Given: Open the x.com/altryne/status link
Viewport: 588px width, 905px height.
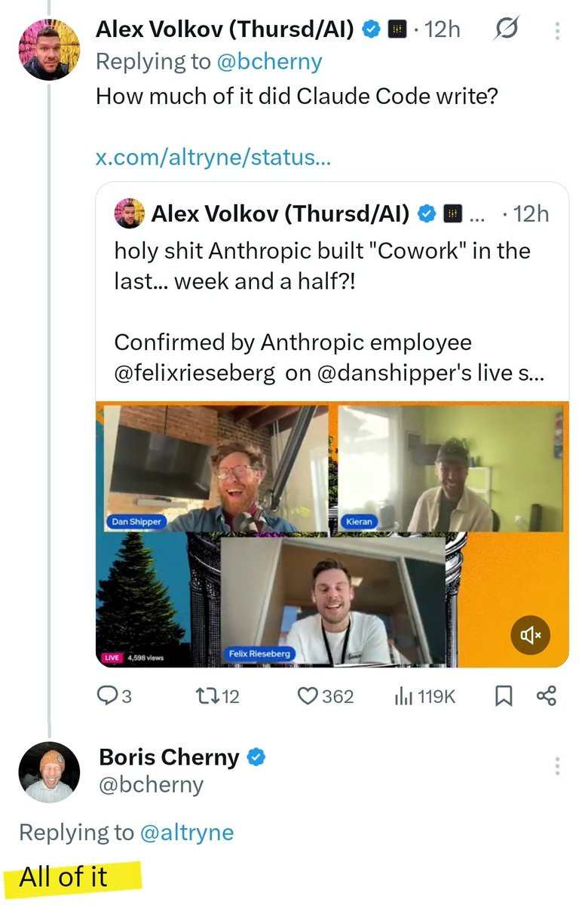Looking at the screenshot, I should point(213,158).
